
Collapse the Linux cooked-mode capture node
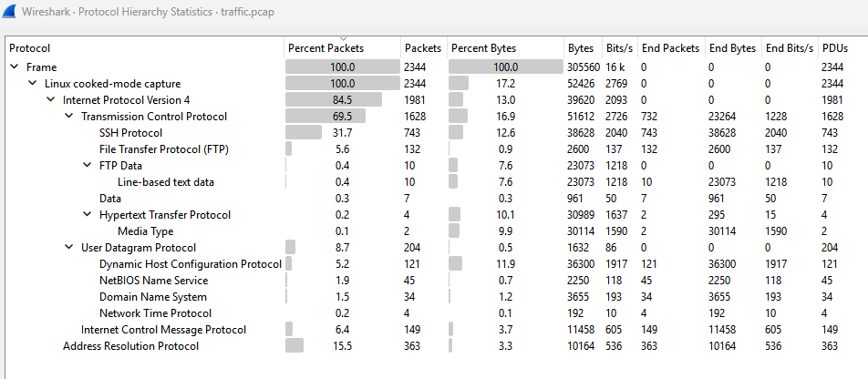pos(33,84)
